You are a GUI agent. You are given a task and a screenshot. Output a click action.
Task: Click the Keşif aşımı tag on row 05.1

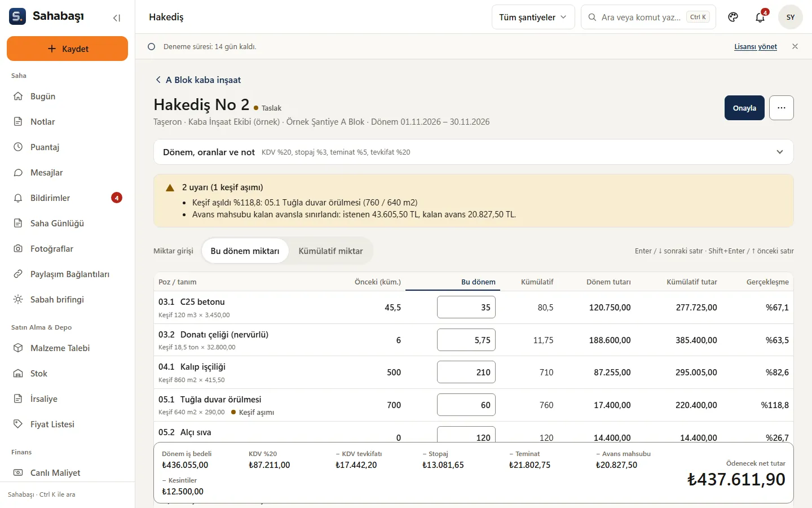(253, 412)
